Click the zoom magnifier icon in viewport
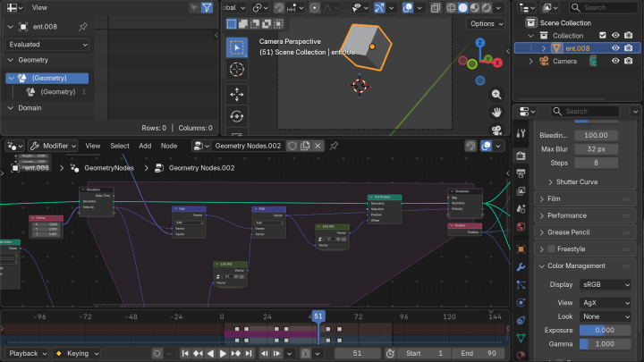The height and width of the screenshot is (362, 644). [496, 93]
